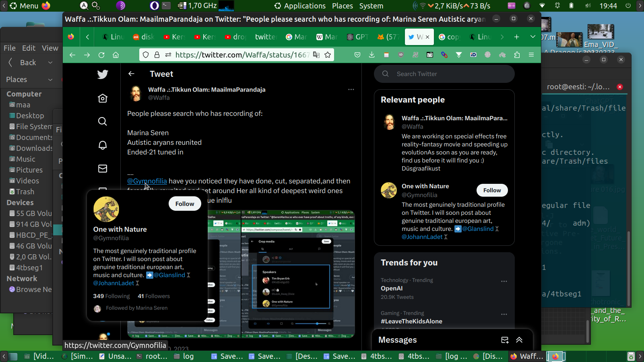Open tracking protection shield panel
Screen dimensions: 644x362
tap(146, 55)
